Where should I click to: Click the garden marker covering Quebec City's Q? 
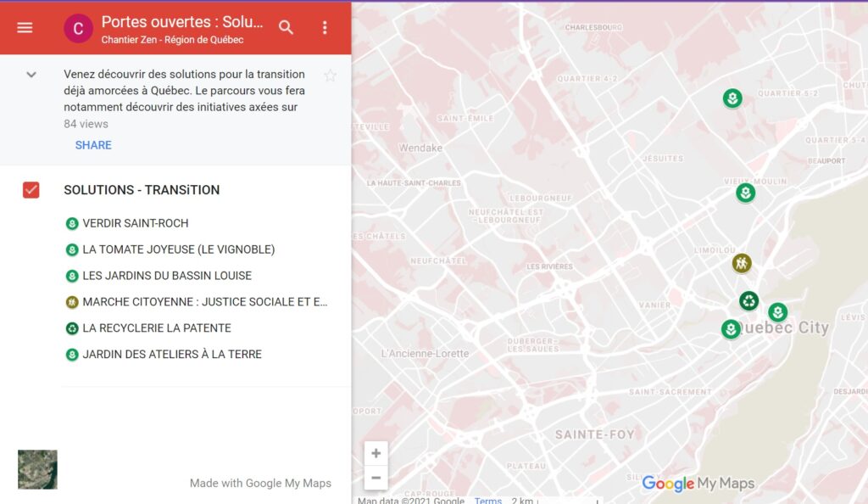[732, 329]
